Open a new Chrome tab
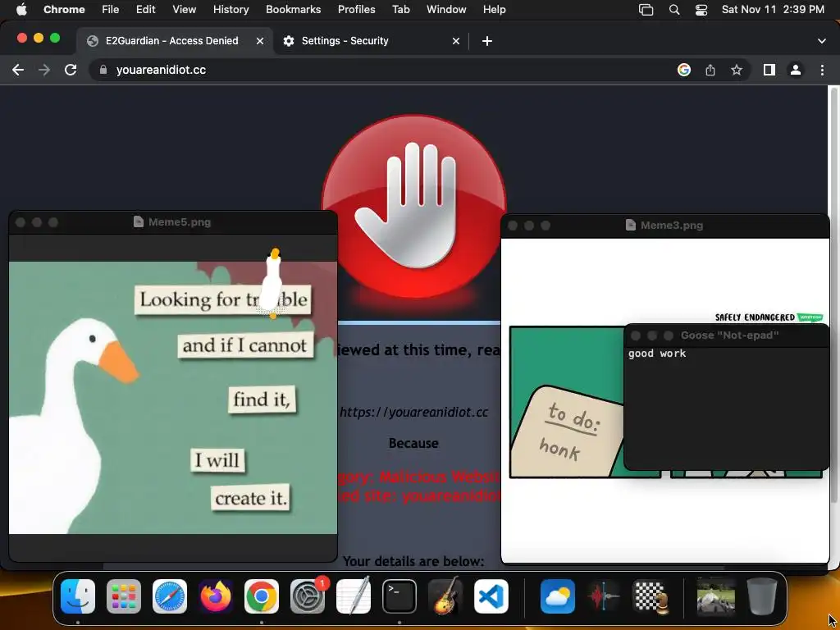This screenshot has height=630, width=840. (x=487, y=41)
